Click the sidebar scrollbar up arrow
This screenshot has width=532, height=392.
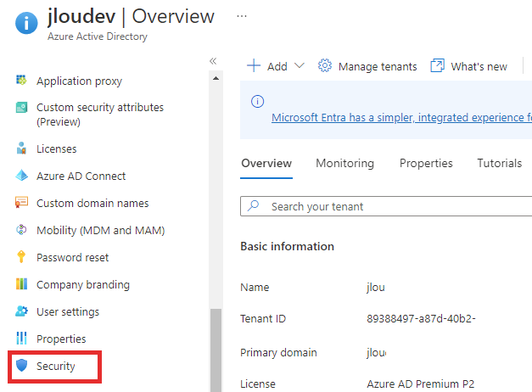coord(216,78)
